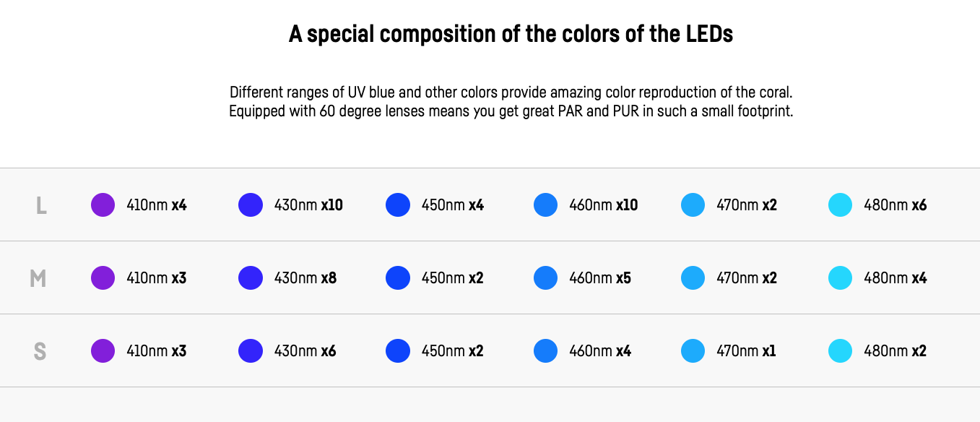The image size is (980, 422).
Task: Choose the 480nm cyan dot in row S
Action: (x=840, y=351)
